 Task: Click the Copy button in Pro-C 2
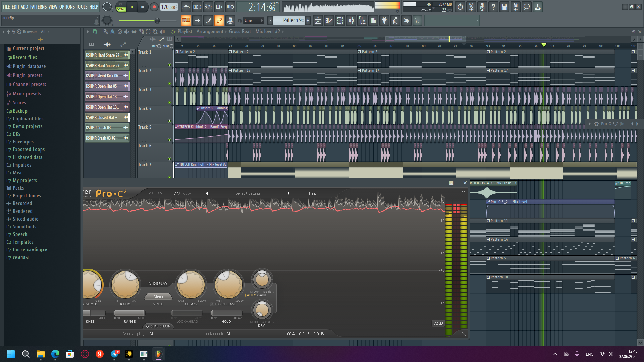[x=187, y=193]
